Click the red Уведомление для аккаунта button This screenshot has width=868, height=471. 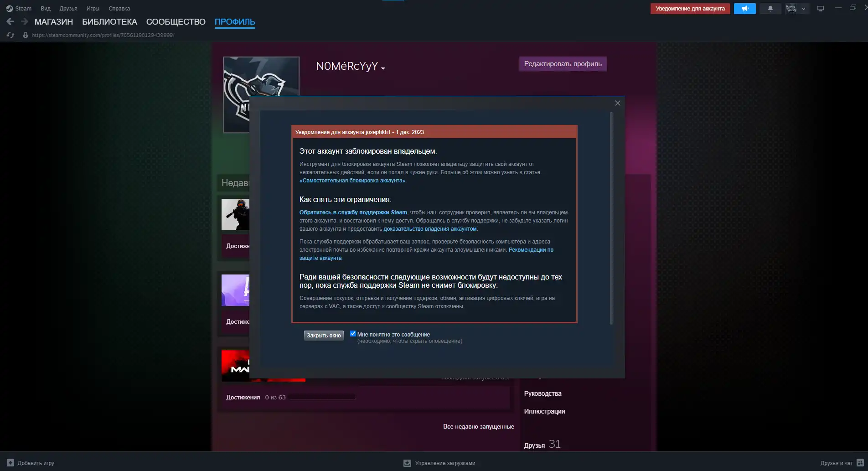pyautogui.click(x=690, y=9)
